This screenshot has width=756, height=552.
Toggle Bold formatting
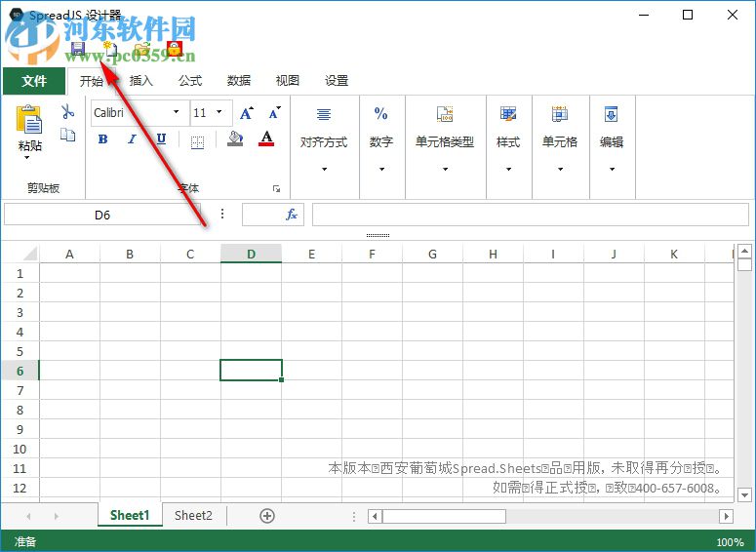(102, 139)
